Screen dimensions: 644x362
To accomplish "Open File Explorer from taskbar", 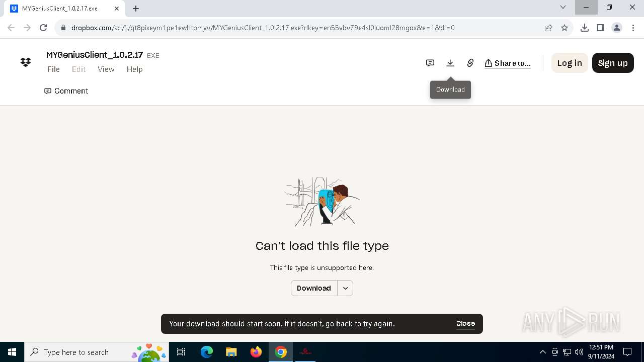I will click(x=231, y=352).
